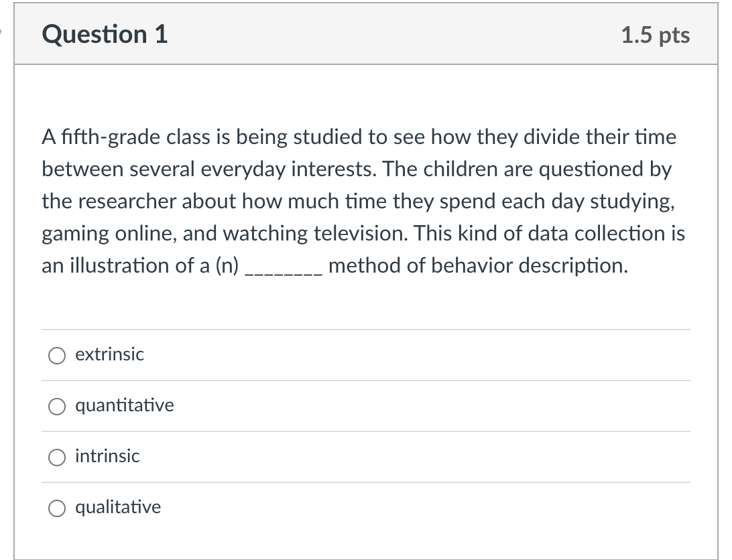This screenshot has height=560, width=732.
Task: Click the qualitative answer label
Action: click(x=117, y=507)
